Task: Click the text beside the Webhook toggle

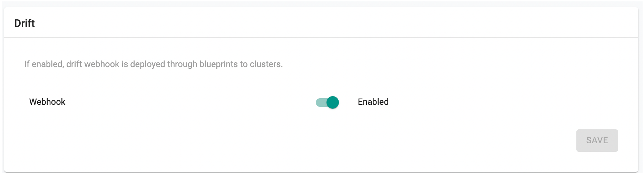Action: point(373,102)
